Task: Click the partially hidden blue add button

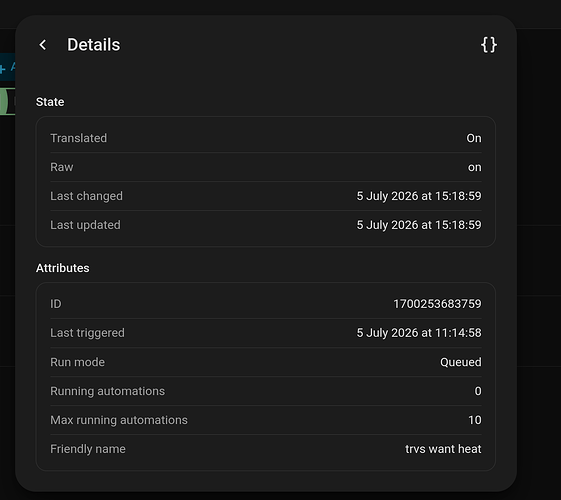Action: tap(7, 67)
